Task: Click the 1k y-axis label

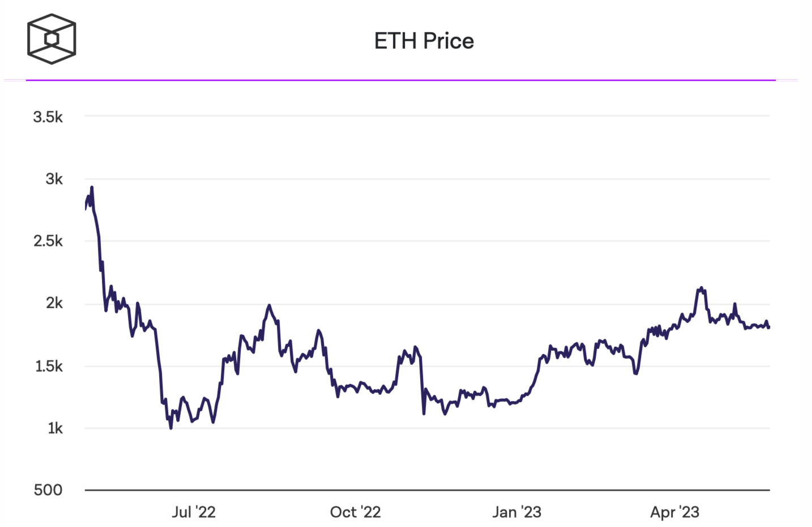Action: (x=55, y=428)
